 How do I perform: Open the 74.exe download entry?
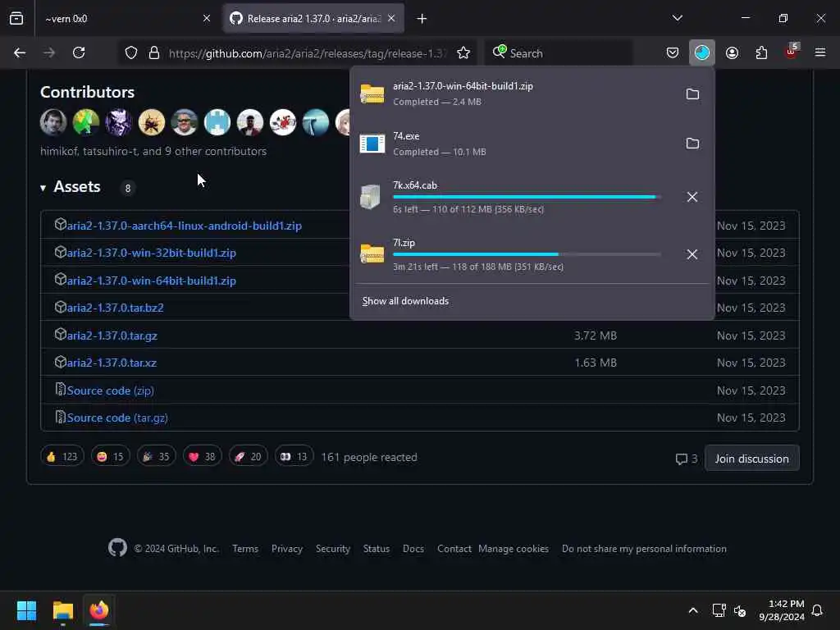[514, 144]
